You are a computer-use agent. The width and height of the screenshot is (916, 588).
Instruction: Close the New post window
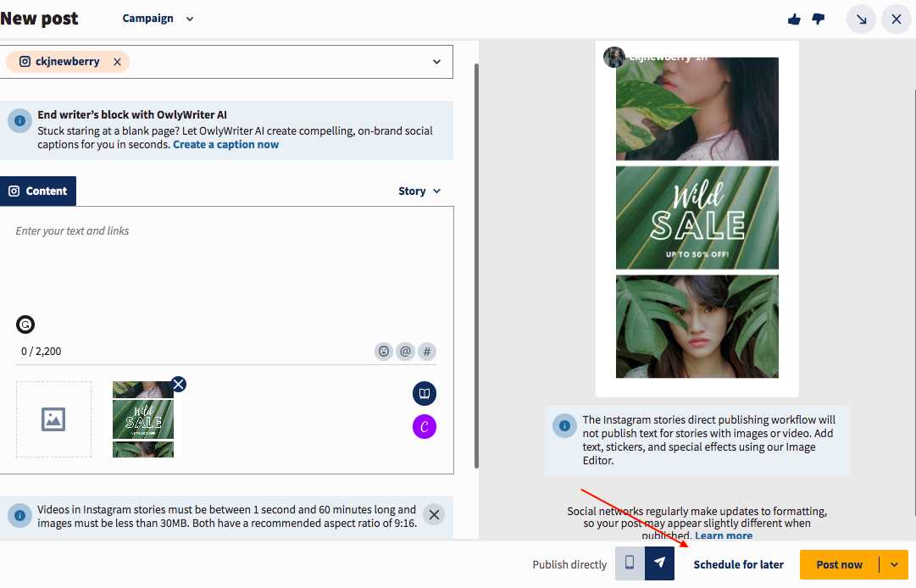(897, 19)
